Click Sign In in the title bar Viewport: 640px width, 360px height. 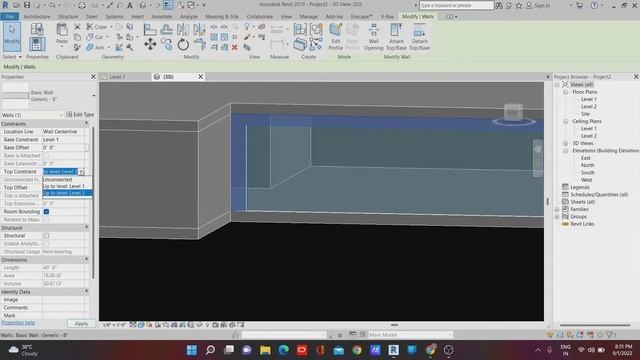point(542,6)
